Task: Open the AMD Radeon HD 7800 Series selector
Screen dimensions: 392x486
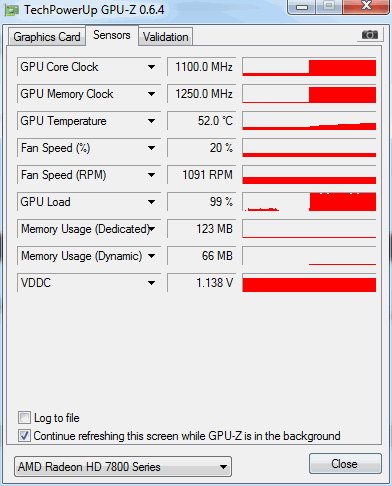Action: [x=123, y=467]
